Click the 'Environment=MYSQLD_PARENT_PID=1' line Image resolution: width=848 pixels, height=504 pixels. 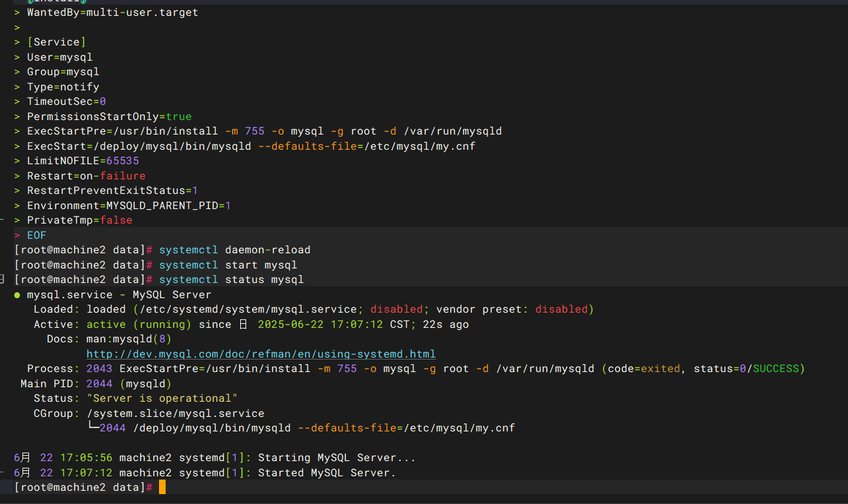[x=129, y=206]
